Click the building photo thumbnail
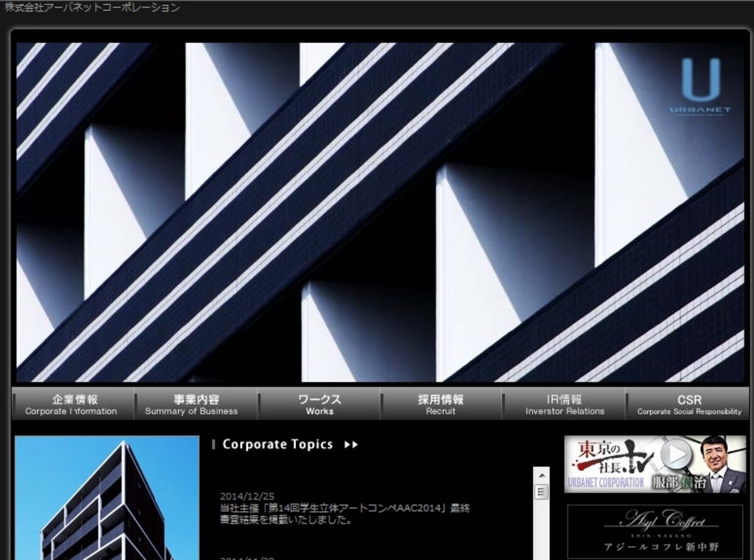Screen dimensions: 754x560 107,497
